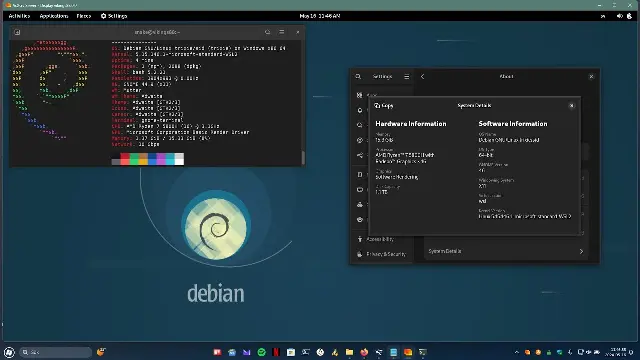Open the Settings window hamburger menu

(x=407, y=76)
